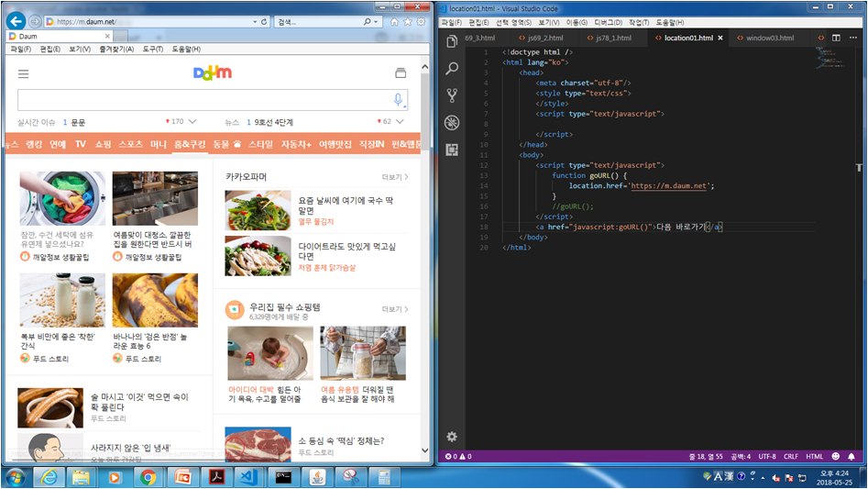Change language mode HTML in the status bar

814,456
